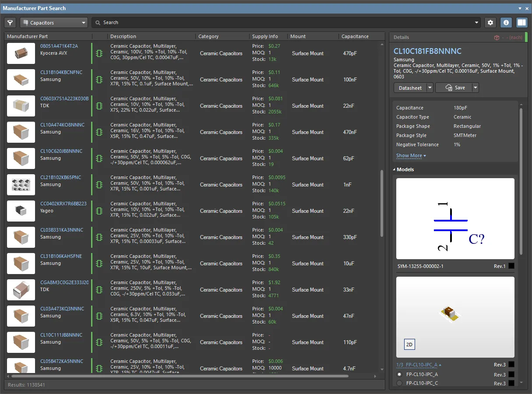This screenshot has height=394, width=532.
Task: Select FP-CL10-IPC_A footprint radio button
Action: coord(399,375)
